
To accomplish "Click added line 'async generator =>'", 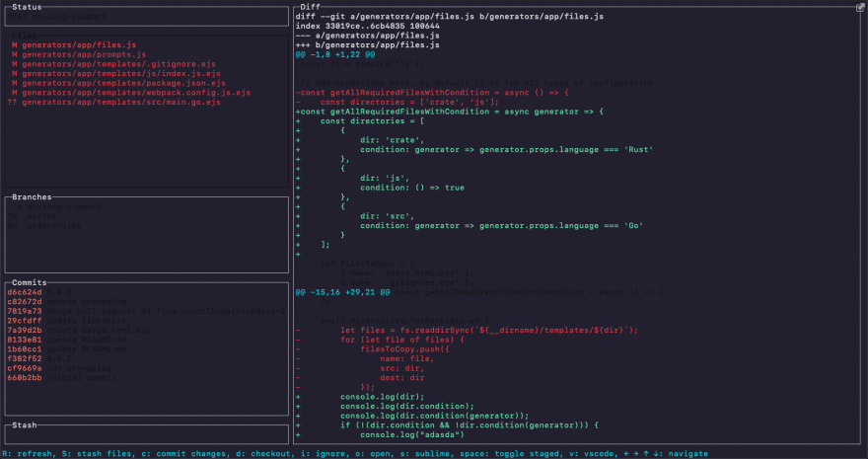I will point(450,112).
